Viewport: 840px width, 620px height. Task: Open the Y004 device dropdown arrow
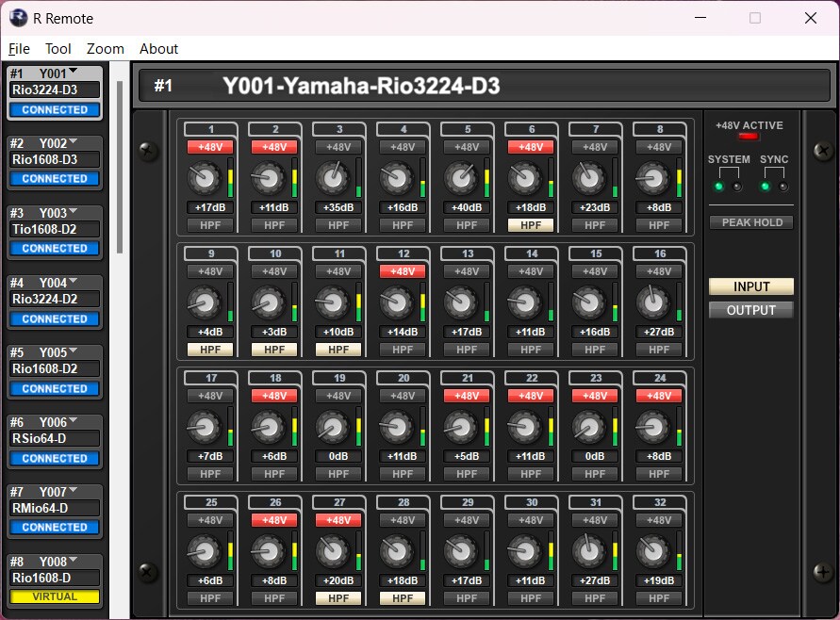pyautogui.click(x=74, y=282)
